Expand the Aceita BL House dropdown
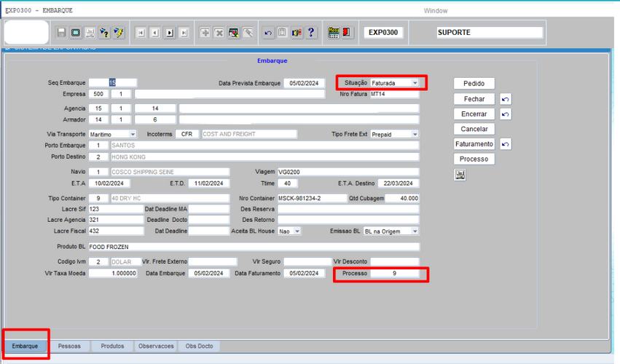Viewport: 620px width, 364px height. pos(297,232)
